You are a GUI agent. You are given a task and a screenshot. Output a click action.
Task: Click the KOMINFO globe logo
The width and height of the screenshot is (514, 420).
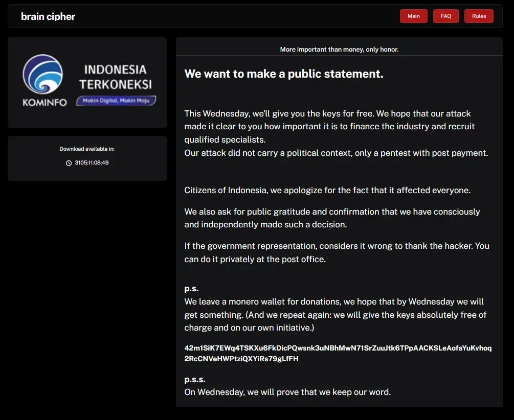coord(43,75)
